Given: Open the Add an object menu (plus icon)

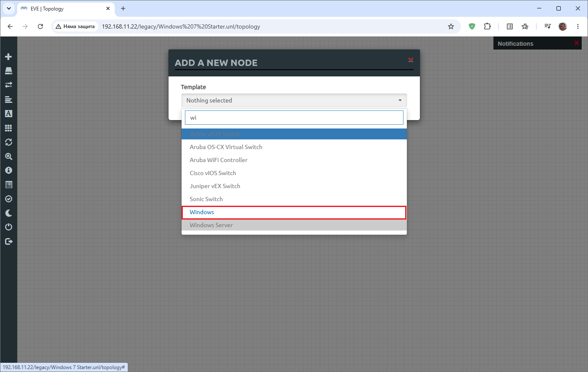Looking at the screenshot, I should [8, 57].
